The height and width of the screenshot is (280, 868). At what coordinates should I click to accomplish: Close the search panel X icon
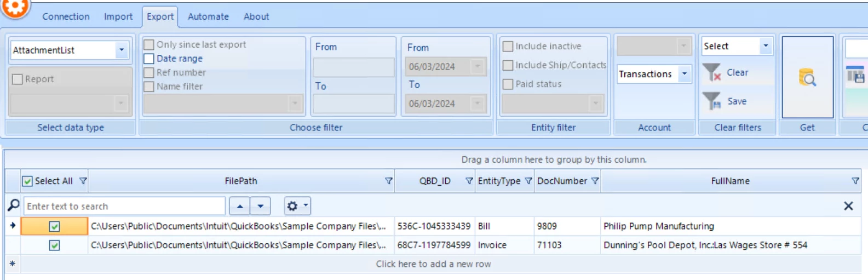[848, 206]
